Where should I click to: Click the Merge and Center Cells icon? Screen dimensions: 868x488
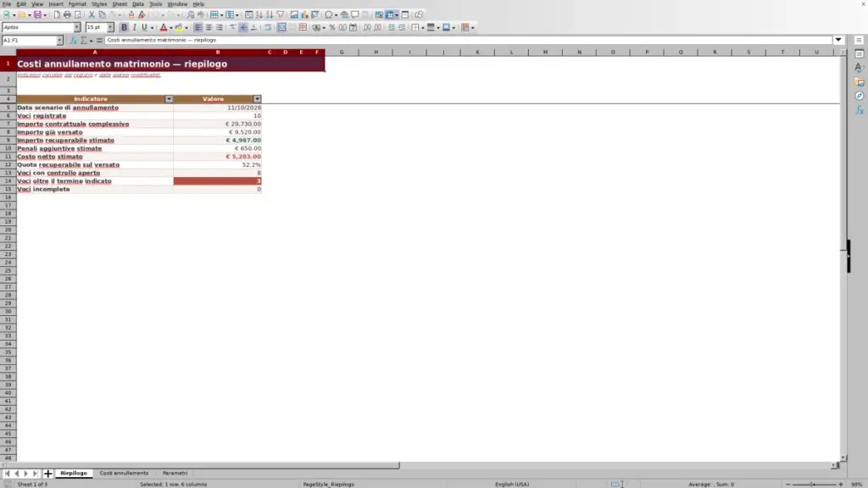tap(281, 28)
